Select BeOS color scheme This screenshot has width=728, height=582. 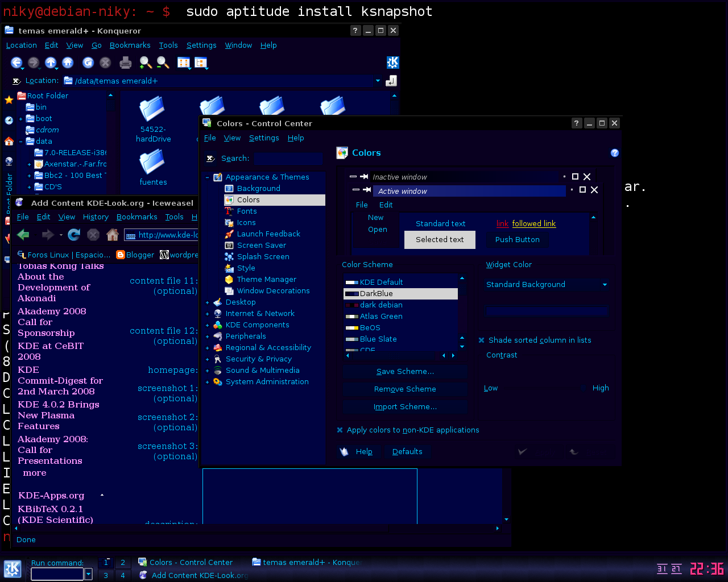(x=400, y=327)
